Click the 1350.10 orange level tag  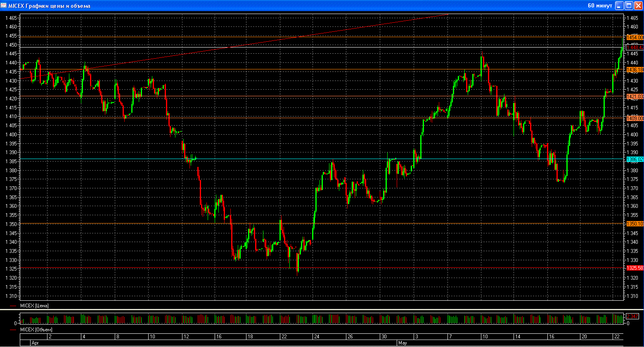[635, 223]
